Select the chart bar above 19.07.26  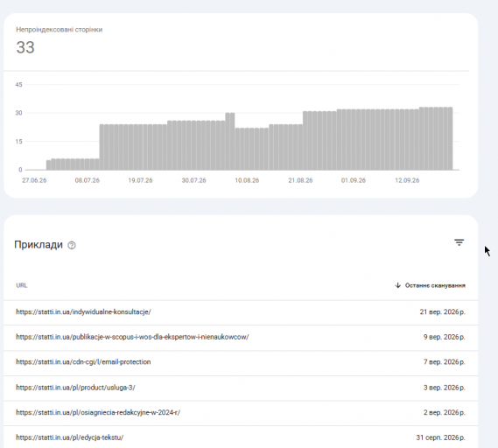(x=140, y=147)
